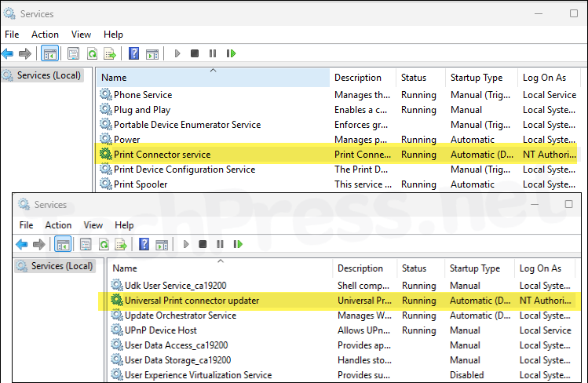Open Help icon in bottom Services toolbar
588x383 pixels.
pos(144,244)
